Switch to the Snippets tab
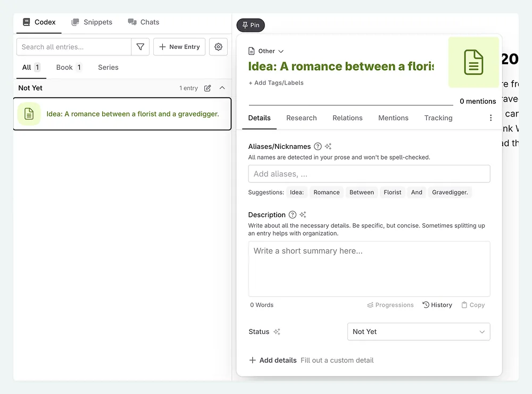532x394 pixels. 92,22
